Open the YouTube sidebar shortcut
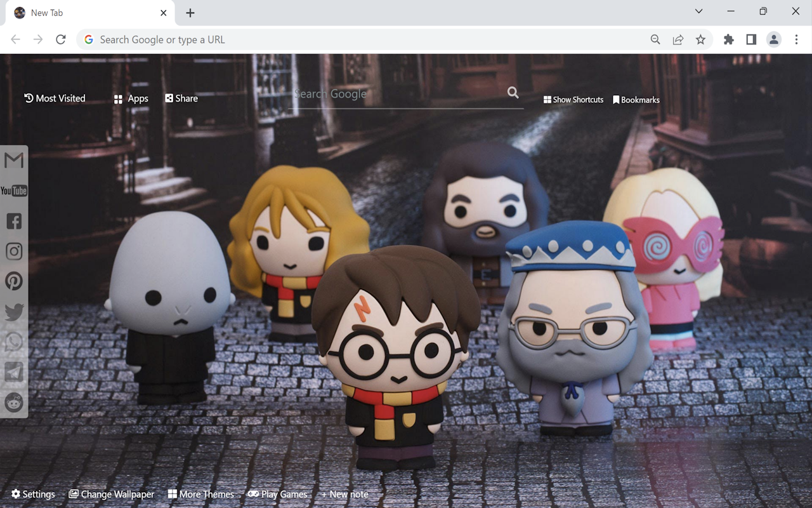 coord(14,190)
